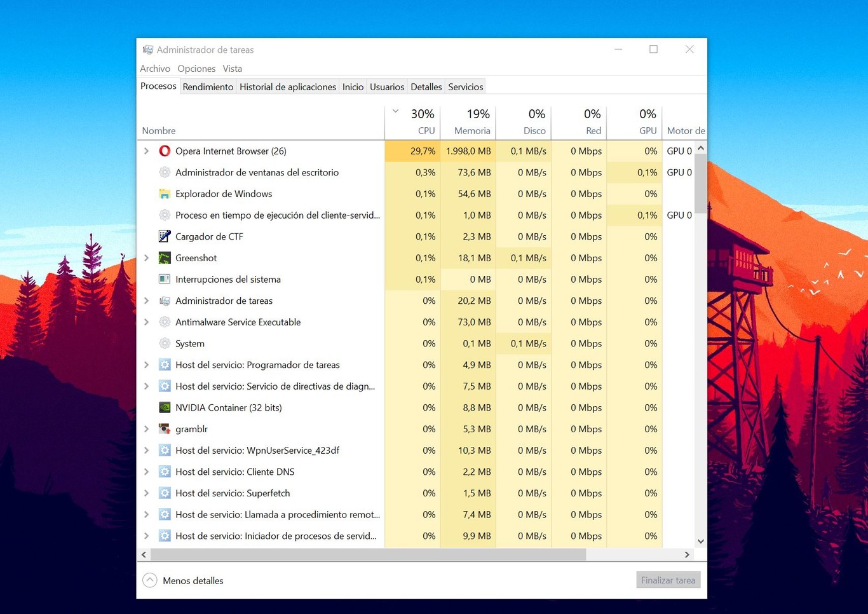Switch to the Detalles tab

tap(426, 87)
